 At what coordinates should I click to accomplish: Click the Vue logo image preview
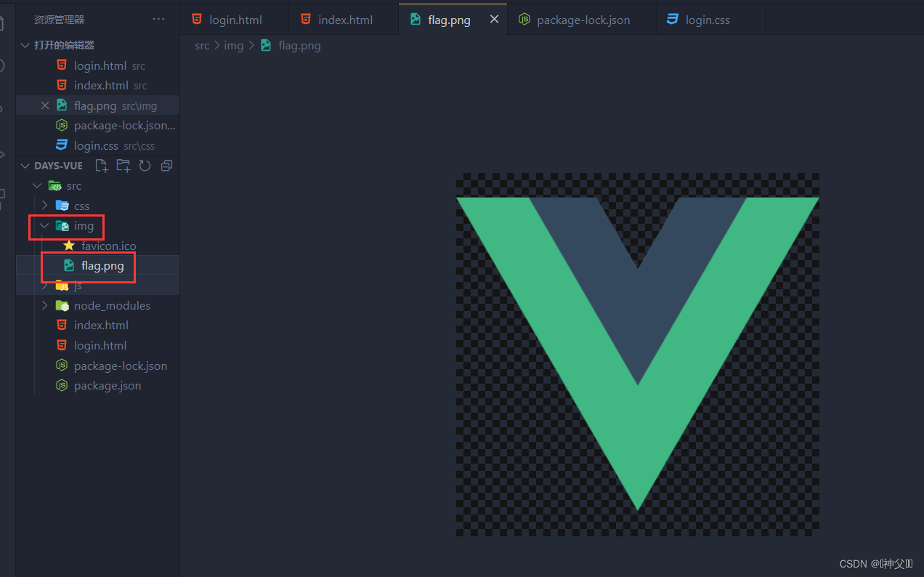pos(638,354)
